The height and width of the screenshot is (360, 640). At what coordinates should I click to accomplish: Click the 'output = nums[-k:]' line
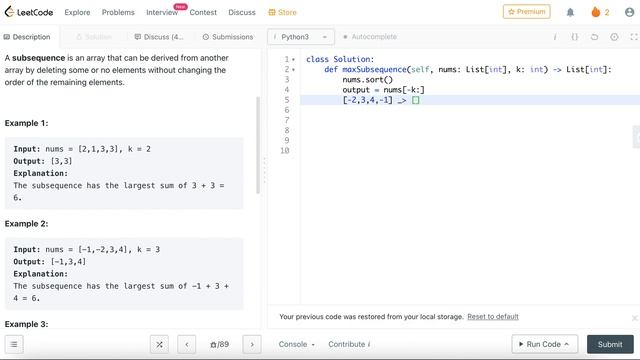pyautogui.click(x=383, y=90)
